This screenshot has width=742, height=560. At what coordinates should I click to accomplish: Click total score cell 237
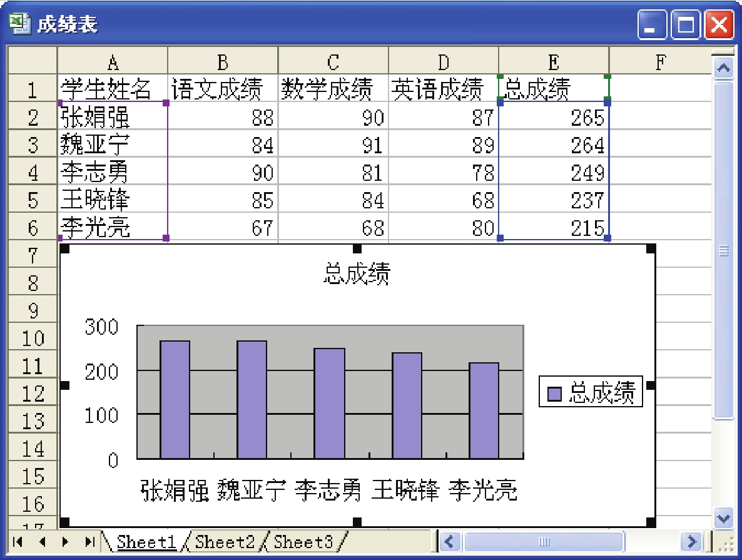(x=554, y=199)
